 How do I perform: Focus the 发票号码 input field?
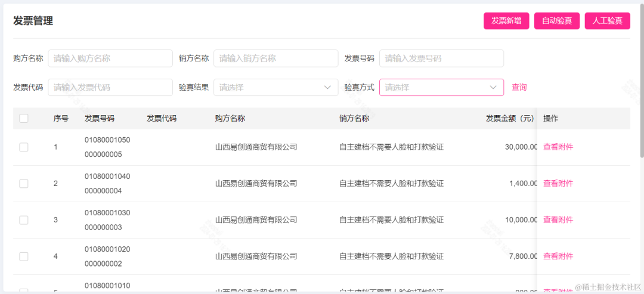(x=441, y=58)
